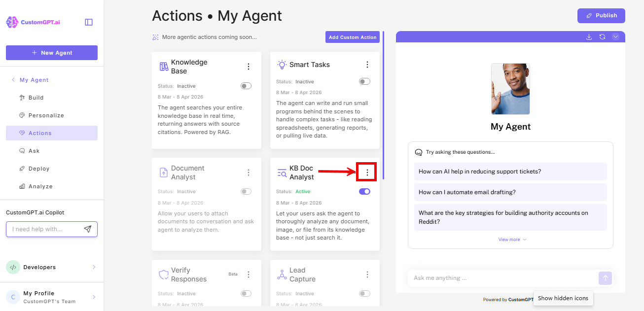Click the chat send arrow button
Screen dimensions: 644x311
[x=606, y=278]
